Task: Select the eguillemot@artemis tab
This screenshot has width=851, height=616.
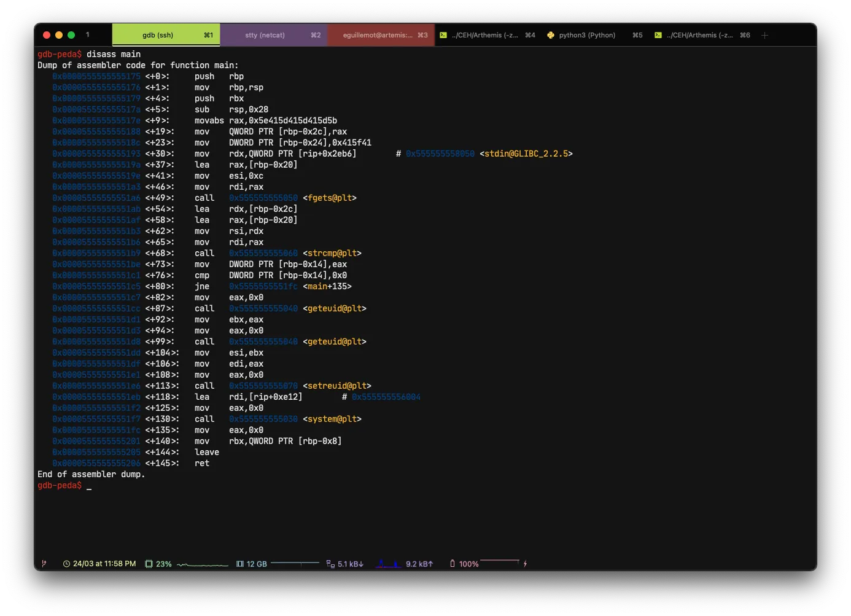Action: (x=381, y=35)
